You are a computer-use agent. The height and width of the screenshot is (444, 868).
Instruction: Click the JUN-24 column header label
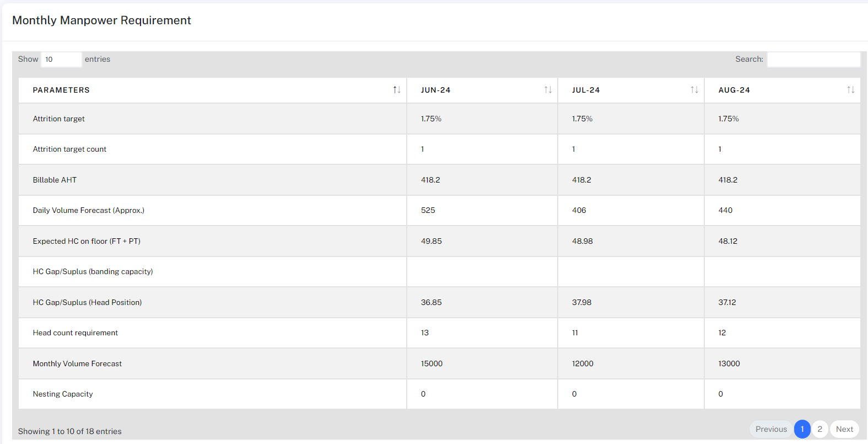(435, 90)
